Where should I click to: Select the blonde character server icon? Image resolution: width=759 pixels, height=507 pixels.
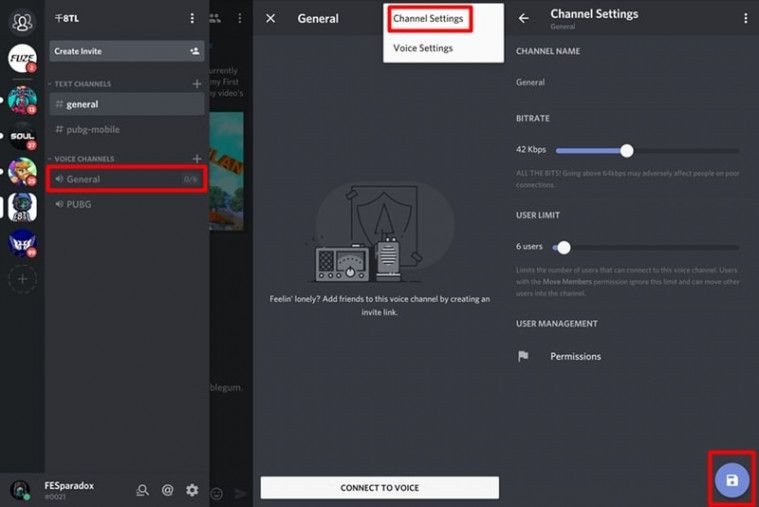coord(22,171)
